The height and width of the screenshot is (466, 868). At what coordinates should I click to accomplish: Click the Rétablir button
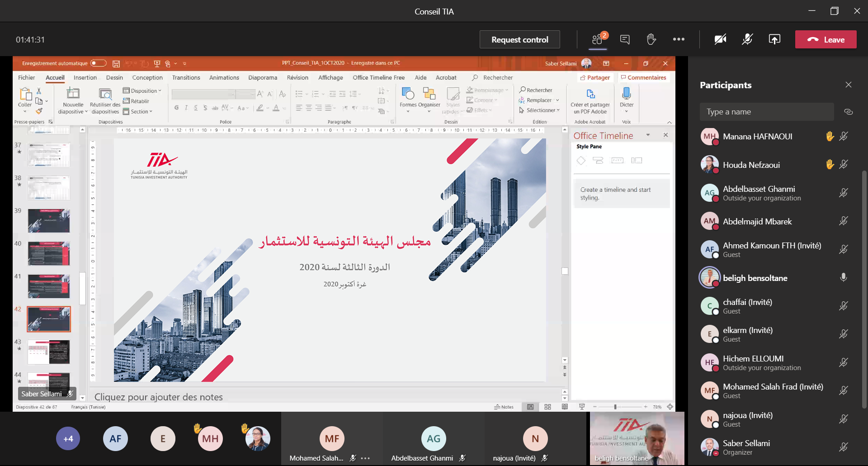pyautogui.click(x=136, y=101)
